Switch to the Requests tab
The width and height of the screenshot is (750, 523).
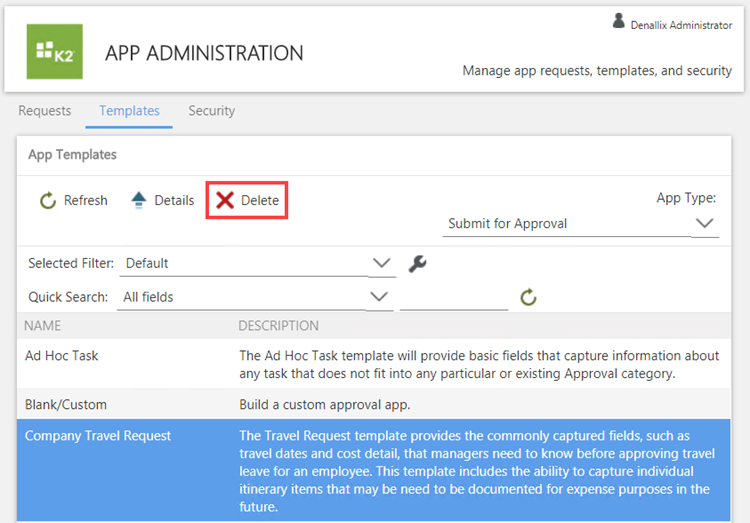tap(45, 111)
